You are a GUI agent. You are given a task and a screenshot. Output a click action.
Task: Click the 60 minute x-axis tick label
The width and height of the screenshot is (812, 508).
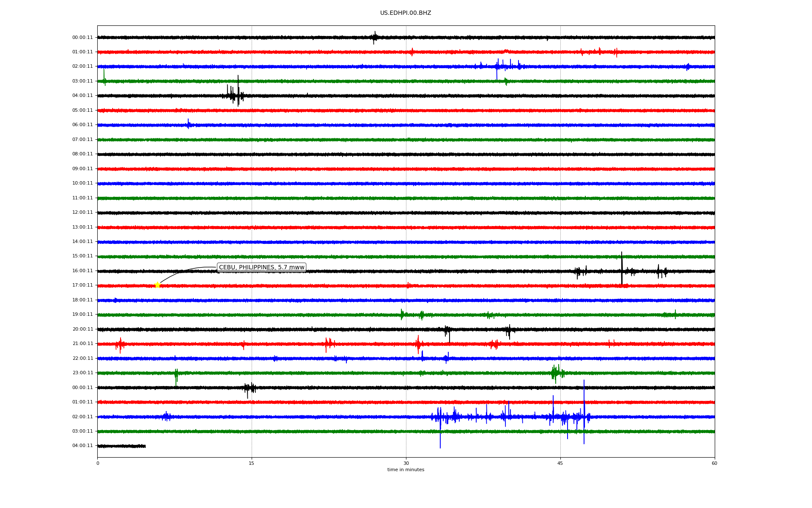(x=714, y=463)
